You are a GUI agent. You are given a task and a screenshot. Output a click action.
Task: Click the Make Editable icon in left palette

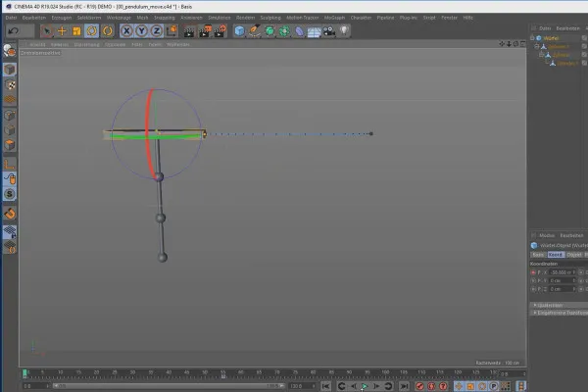click(10, 51)
